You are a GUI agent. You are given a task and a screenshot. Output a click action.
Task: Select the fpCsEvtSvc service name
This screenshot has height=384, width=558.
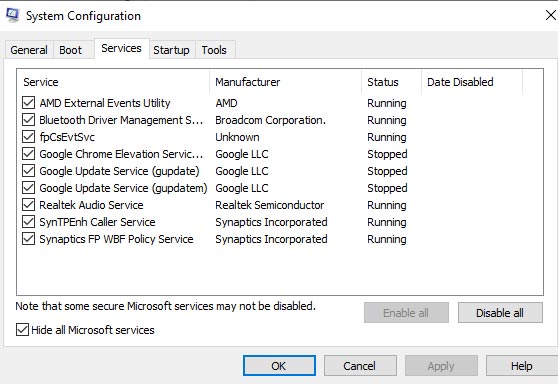pyautogui.click(x=67, y=137)
